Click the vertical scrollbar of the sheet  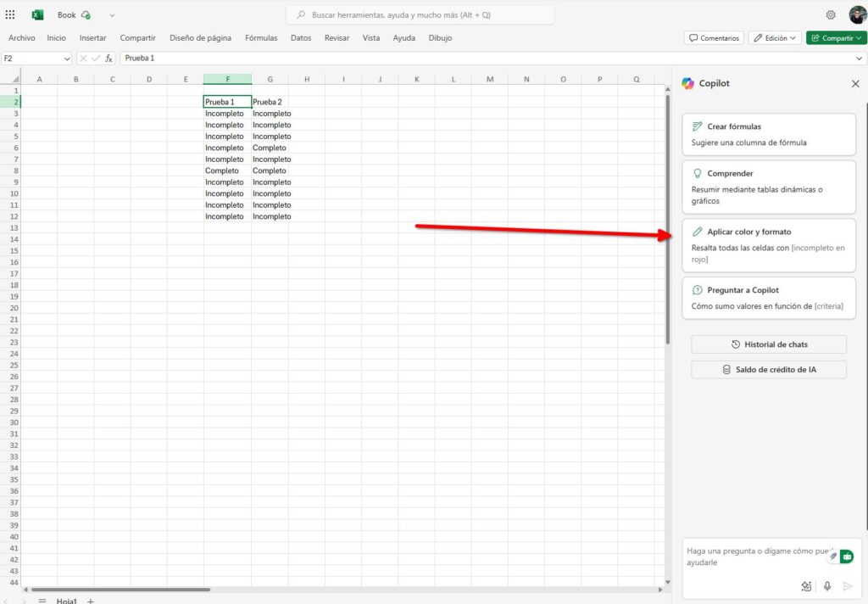click(x=668, y=220)
